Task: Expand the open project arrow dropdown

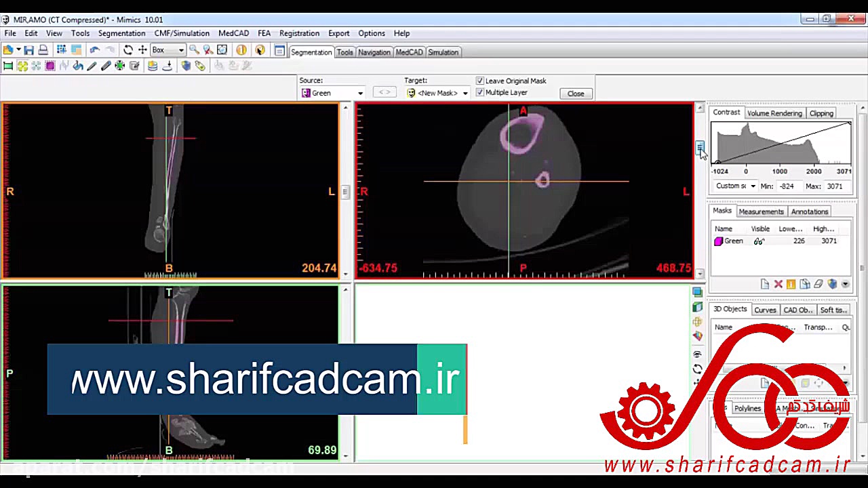Action: (18, 50)
